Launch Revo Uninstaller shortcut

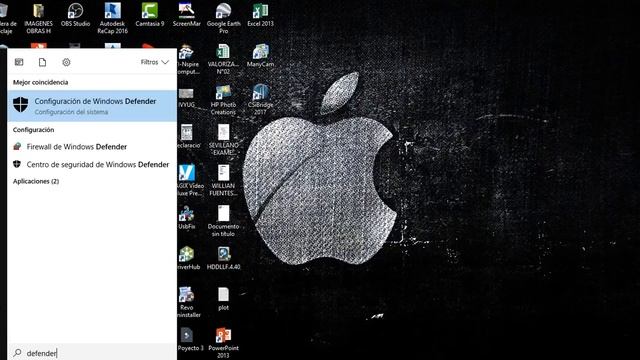coord(189,302)
